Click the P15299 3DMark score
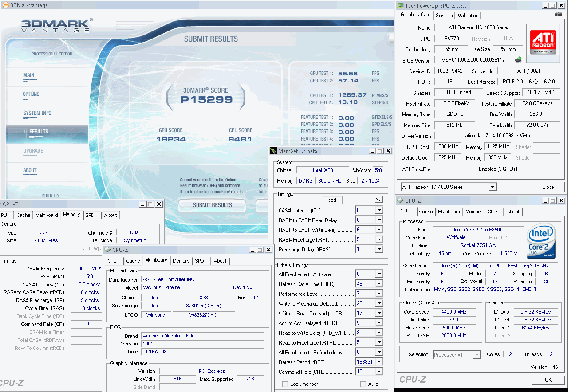 click(206, 100)
